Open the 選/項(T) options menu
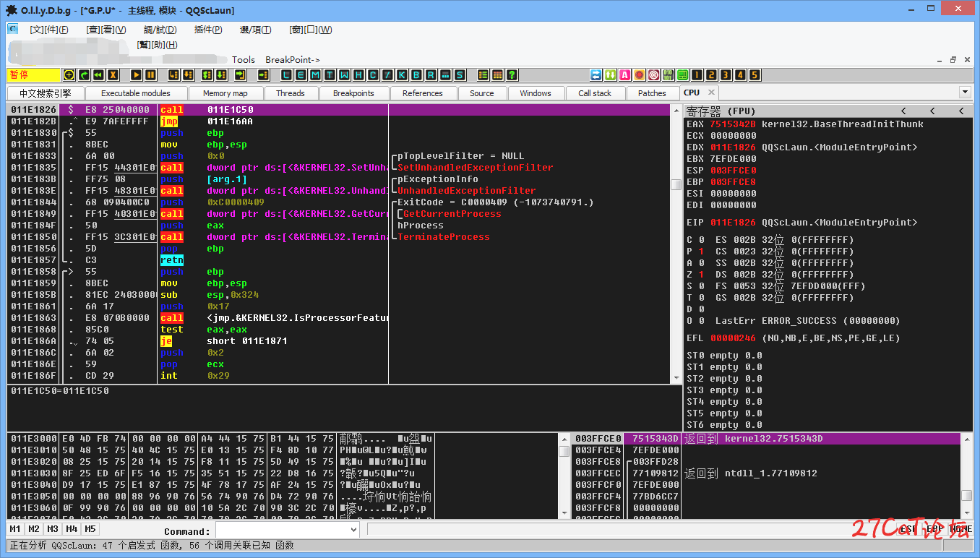980x558 pixels. [256, 30]
